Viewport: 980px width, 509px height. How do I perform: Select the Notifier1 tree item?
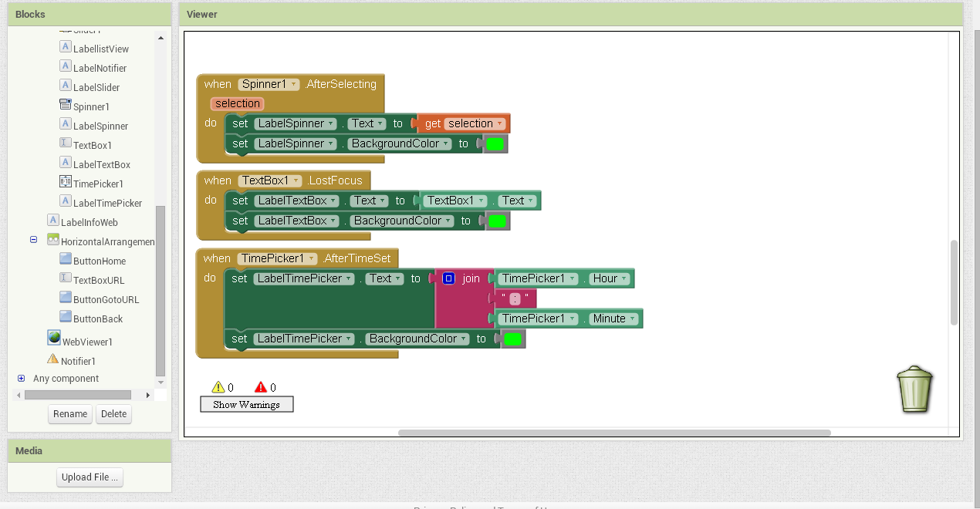[x=78, y=361]
